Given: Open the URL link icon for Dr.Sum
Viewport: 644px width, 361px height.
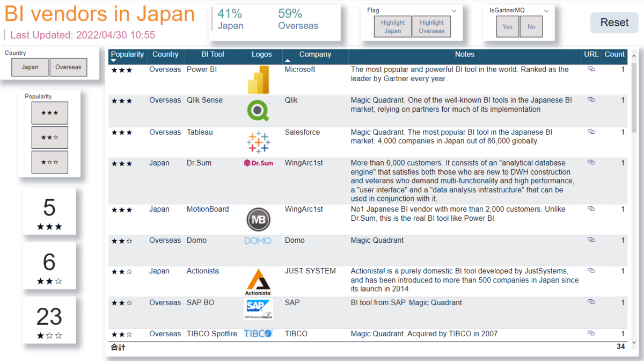Looking at the screenshot, I should (x=591, y=162).
